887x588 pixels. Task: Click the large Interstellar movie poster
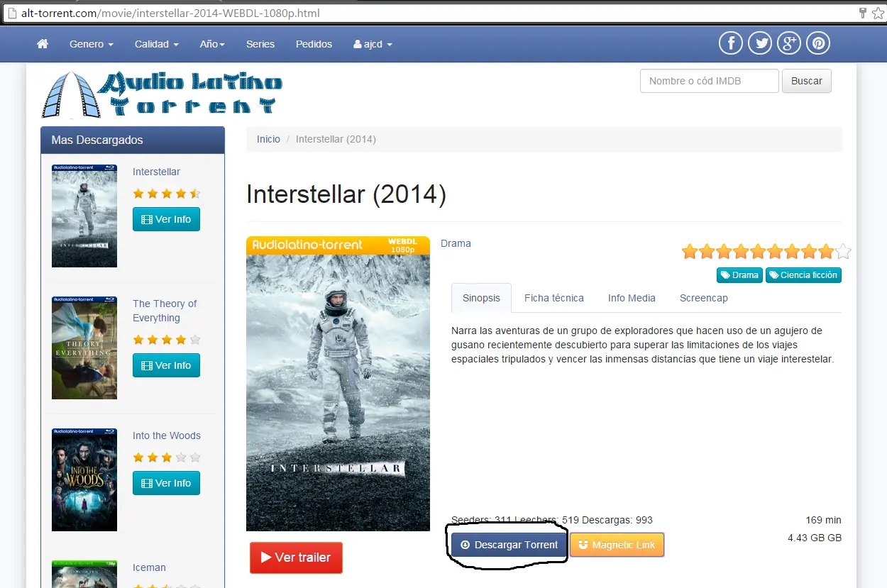pos(338,384)
